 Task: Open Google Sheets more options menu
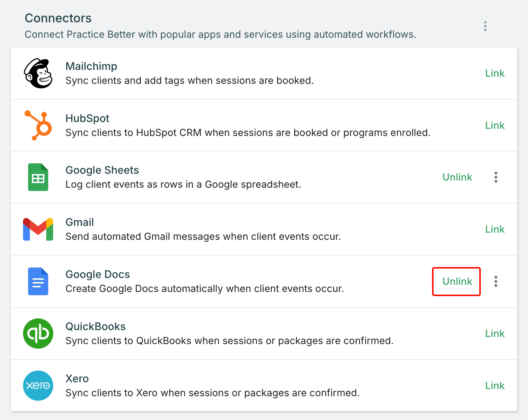point(496,177)
